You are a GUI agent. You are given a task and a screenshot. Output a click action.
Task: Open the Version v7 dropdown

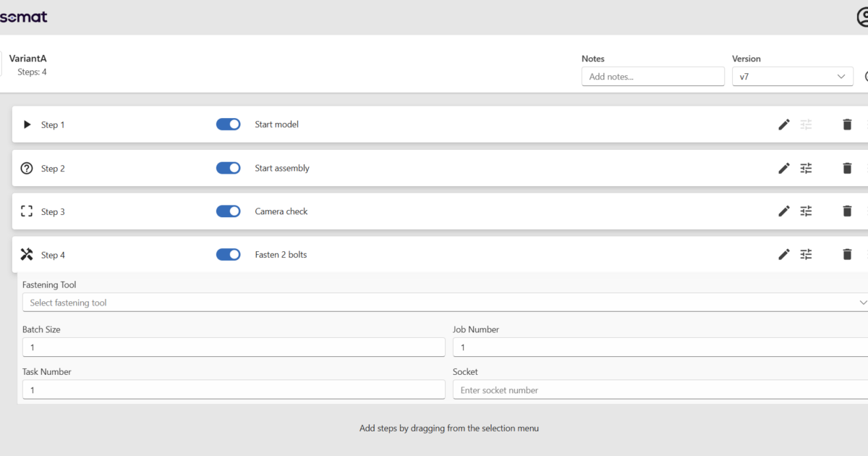click(x=793, y=76)
